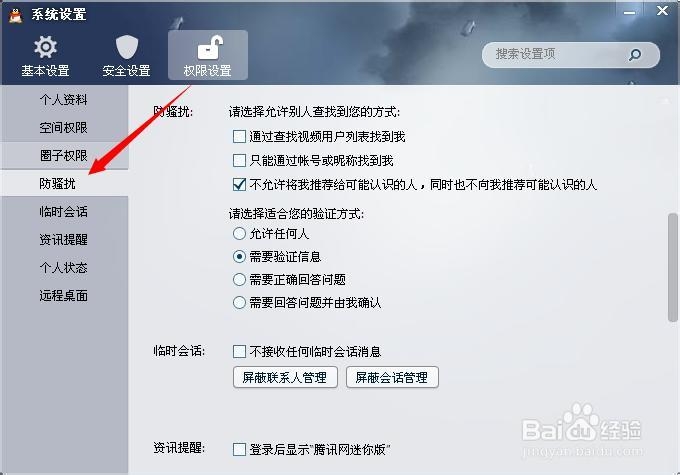Minimize the 系统设置 window
The height and width of the screenshot is (475, 680).
[629, 12]
